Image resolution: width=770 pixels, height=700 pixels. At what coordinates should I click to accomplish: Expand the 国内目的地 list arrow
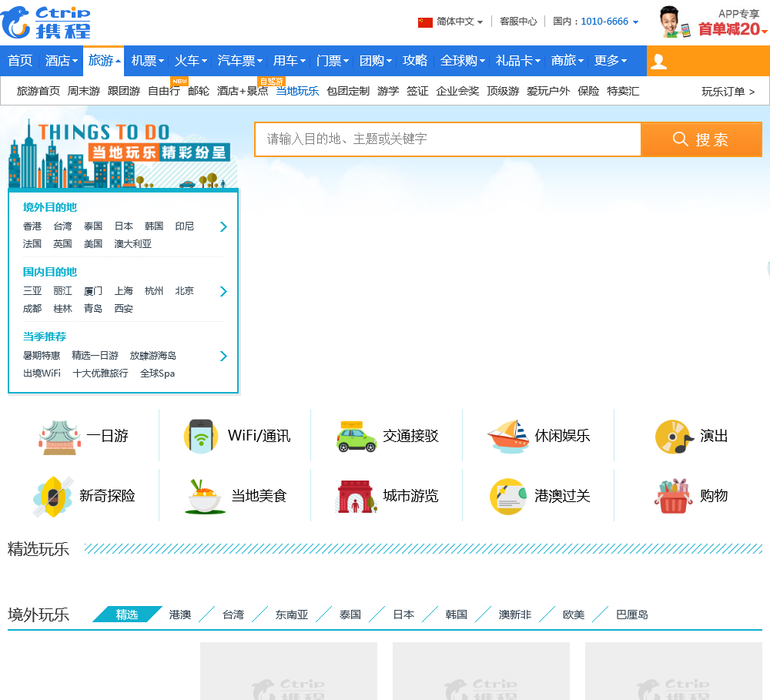click(223, 291)
